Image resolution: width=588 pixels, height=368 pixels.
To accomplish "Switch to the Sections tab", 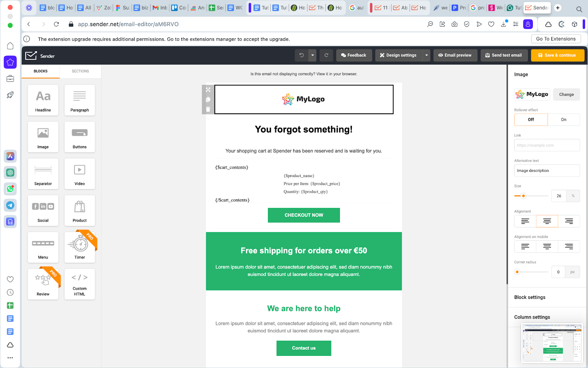I will [x=80, y=71].
